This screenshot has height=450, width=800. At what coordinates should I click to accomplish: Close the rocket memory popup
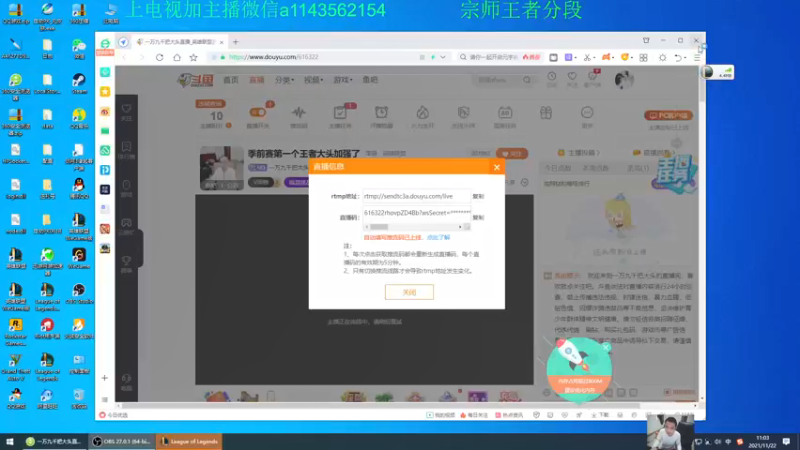[606, 347]
